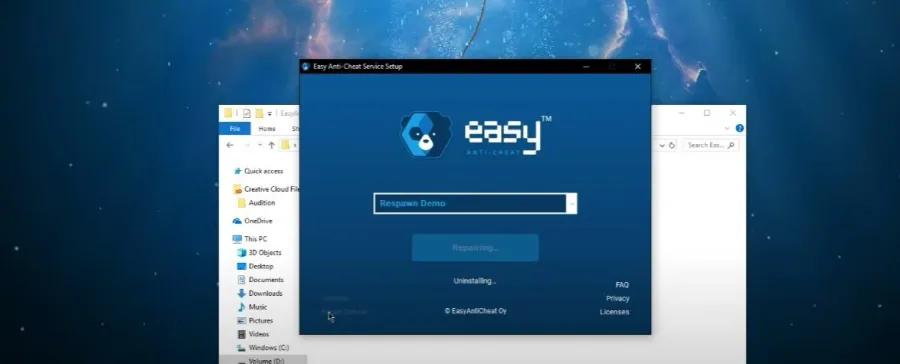900x364 pixels.
Task: Click the Easy Anti-Cheat title bar app icon
Action: pyautogui.click(x=306, y=67)
